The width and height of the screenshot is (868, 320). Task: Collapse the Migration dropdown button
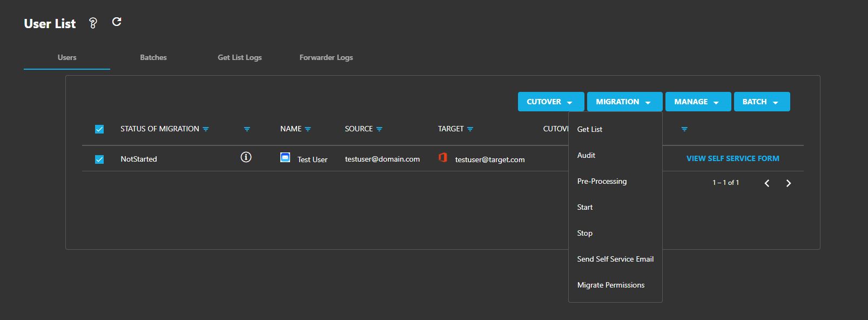(624, 102)
